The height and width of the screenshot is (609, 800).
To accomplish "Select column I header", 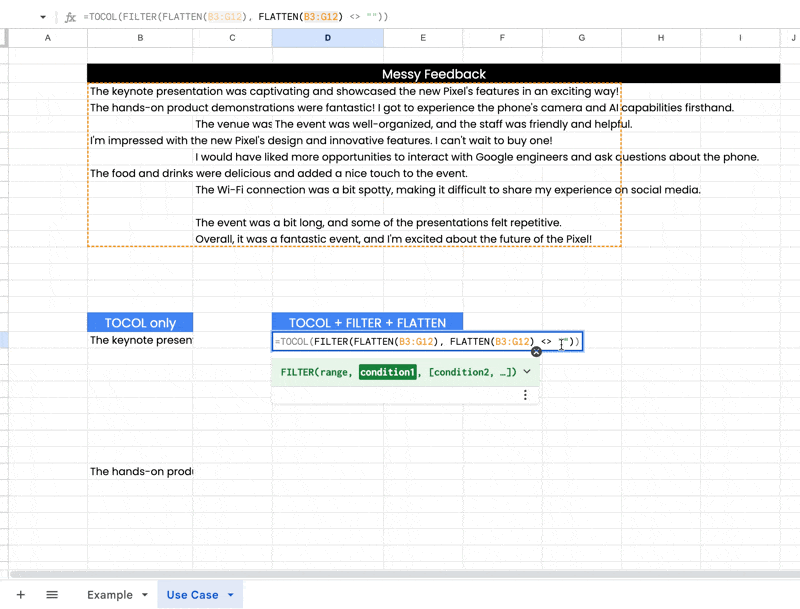I will tap(740, 38).
